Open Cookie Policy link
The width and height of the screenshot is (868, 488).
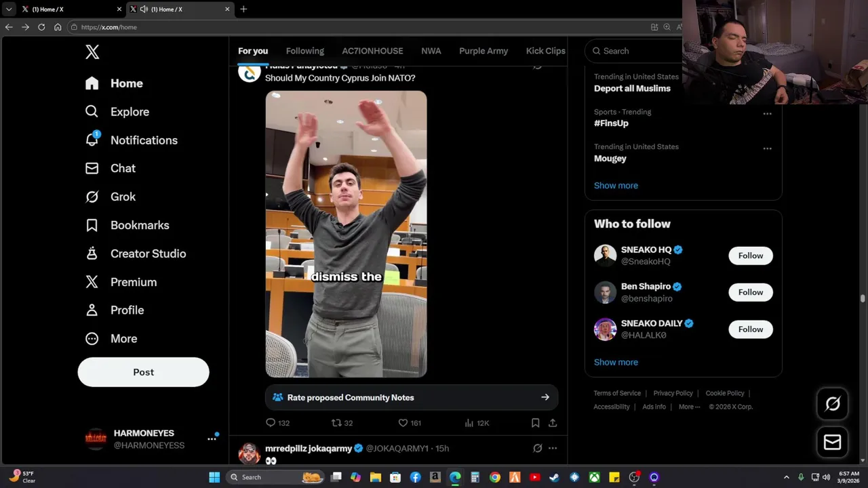[725, 393]
